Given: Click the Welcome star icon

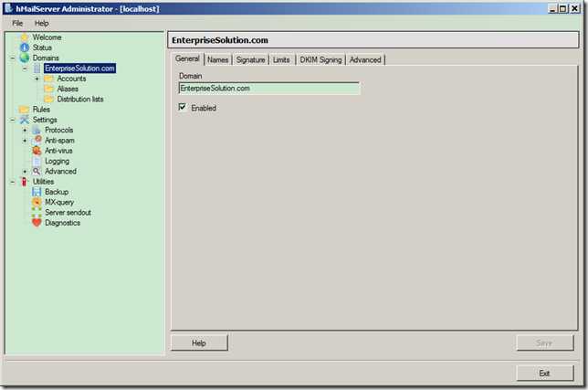Looking at the screenshot, I should coord(25,37).
